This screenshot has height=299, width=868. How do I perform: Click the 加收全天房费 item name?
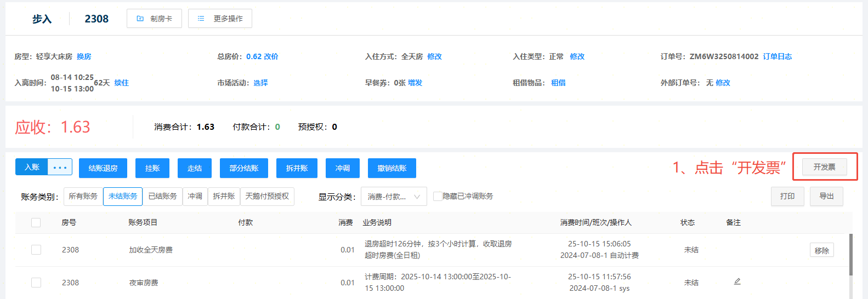click(x=151, y=250)
